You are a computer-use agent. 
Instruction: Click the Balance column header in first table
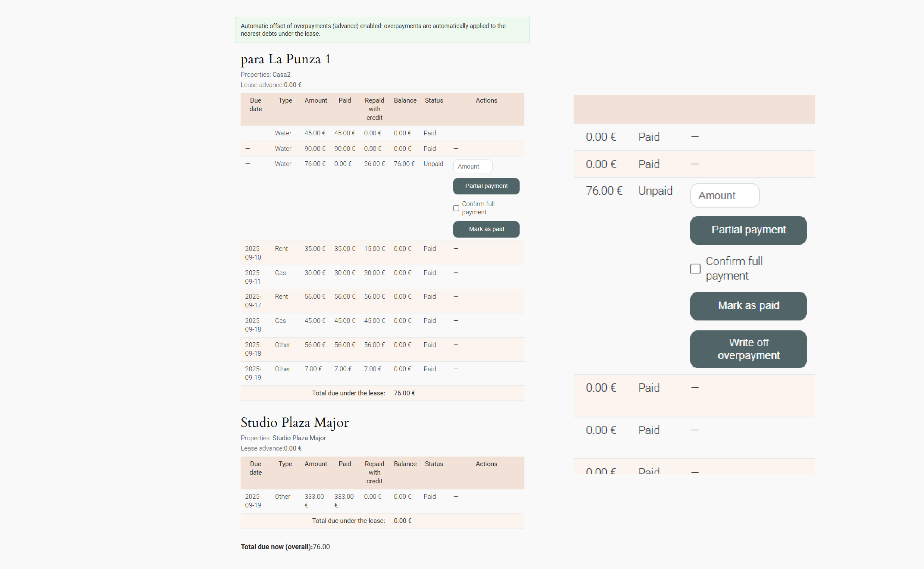coord(405,101)
